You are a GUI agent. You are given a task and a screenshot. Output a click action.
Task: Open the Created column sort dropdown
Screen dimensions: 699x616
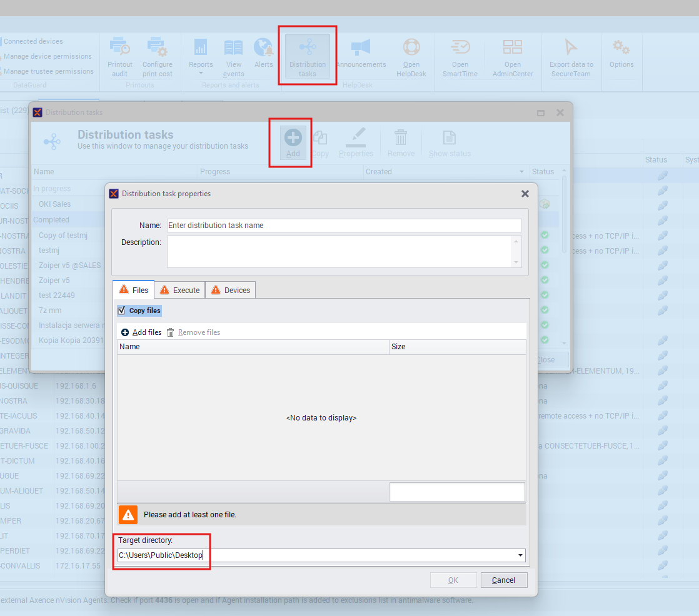pyautogui.click(x=522, y=172)
